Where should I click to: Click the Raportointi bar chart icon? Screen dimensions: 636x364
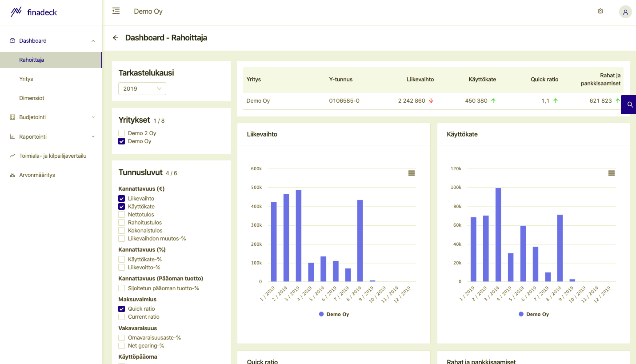click(12, 137)
